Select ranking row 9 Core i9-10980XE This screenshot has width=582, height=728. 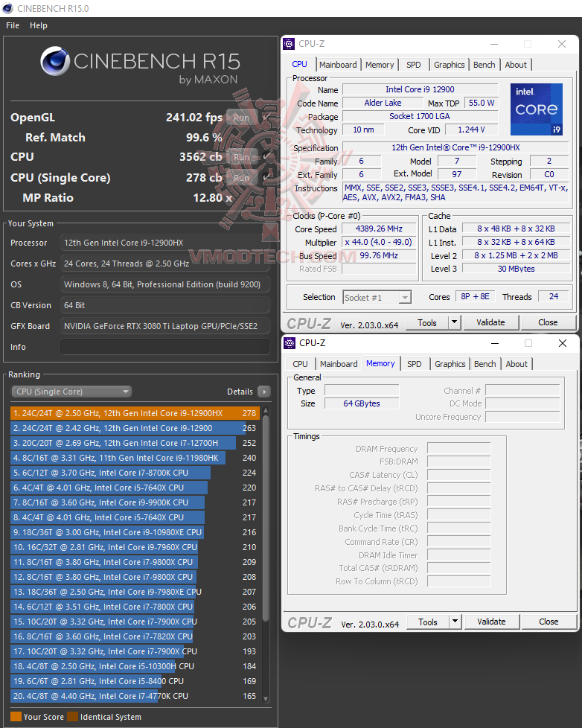coord(135,532)
